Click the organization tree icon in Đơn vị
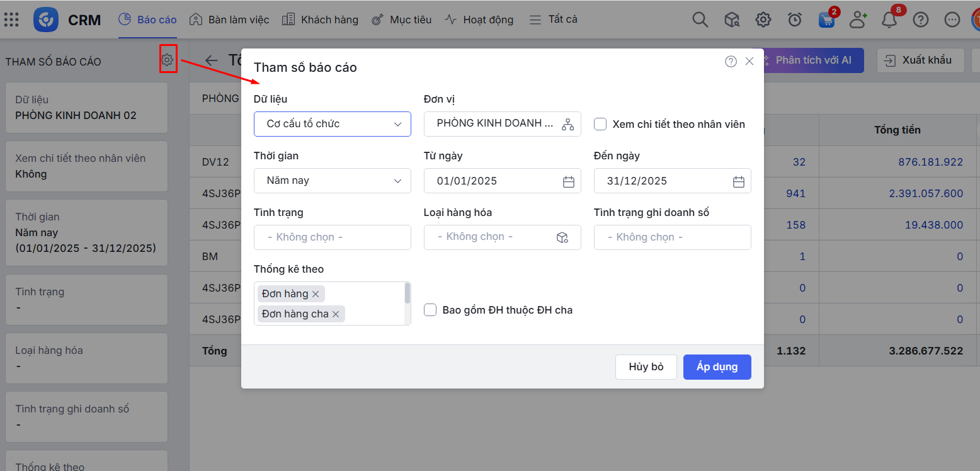 point(567,124)
